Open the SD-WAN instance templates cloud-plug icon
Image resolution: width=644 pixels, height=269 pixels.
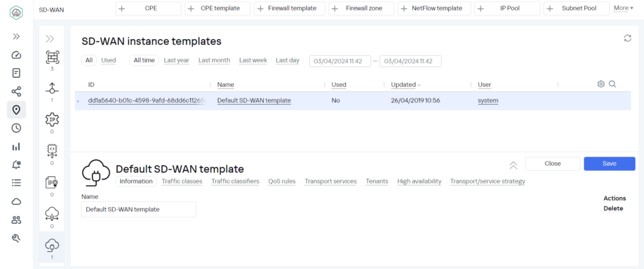pyautogui.click(x=52, y=245)
